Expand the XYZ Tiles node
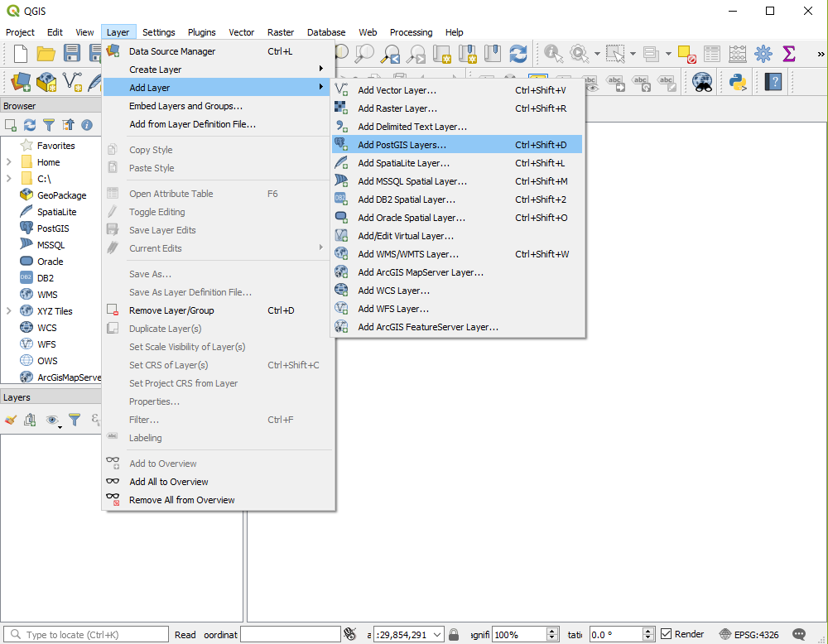The width and height of the screenshot is (828, 644). [9, 311]
